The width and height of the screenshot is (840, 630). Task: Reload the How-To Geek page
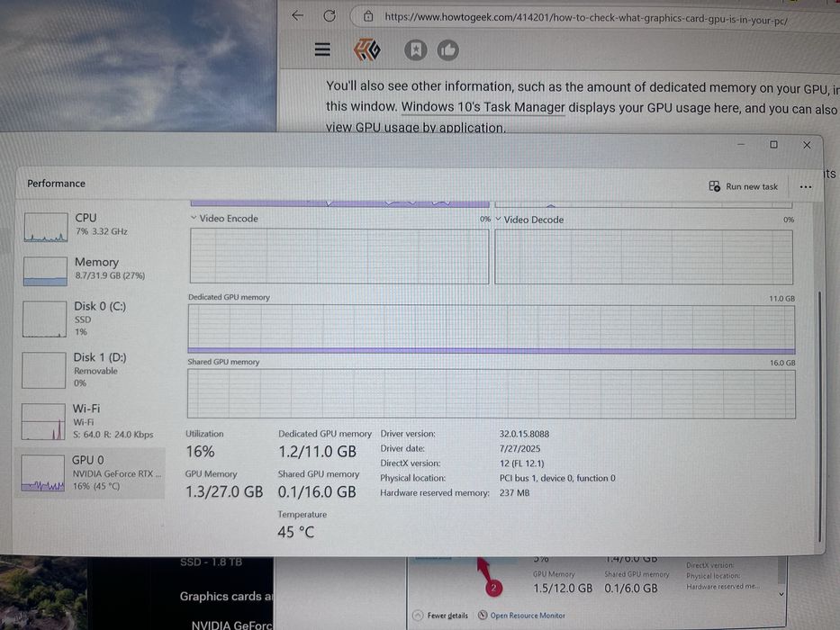(x=330, y=16)
